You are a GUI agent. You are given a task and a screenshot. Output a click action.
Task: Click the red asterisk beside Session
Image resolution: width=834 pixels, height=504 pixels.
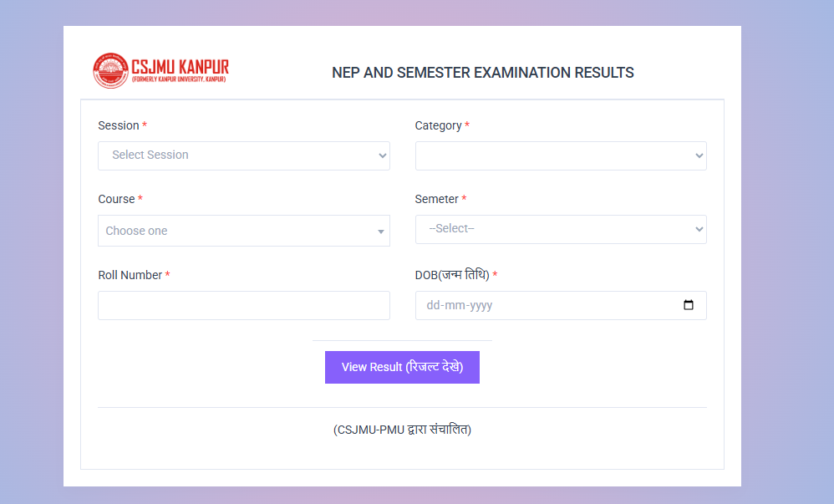point(144,125)
